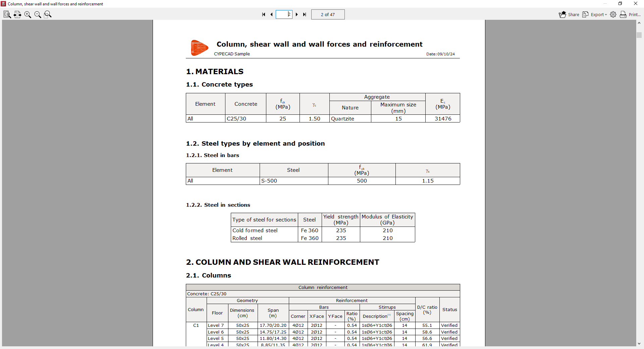
Task: Click the 'Maximum size (mm)' header
Action: [x=398, y=108]
